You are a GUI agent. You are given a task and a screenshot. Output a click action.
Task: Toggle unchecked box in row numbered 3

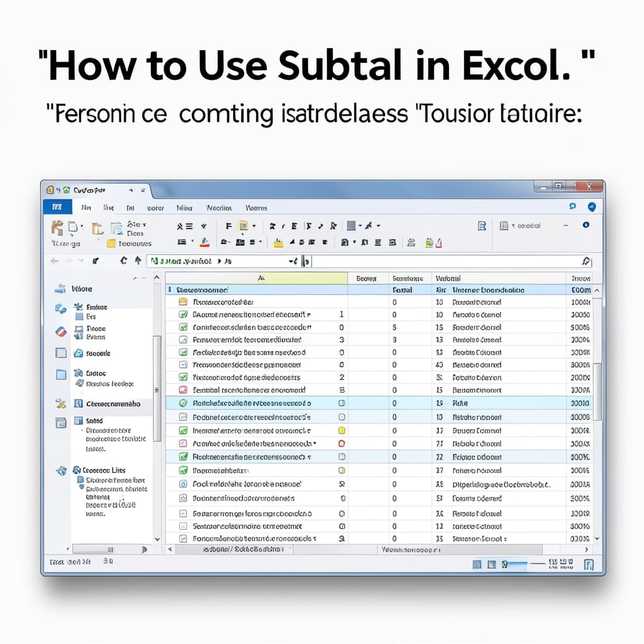pyautogui.click(x=183, y=340)
